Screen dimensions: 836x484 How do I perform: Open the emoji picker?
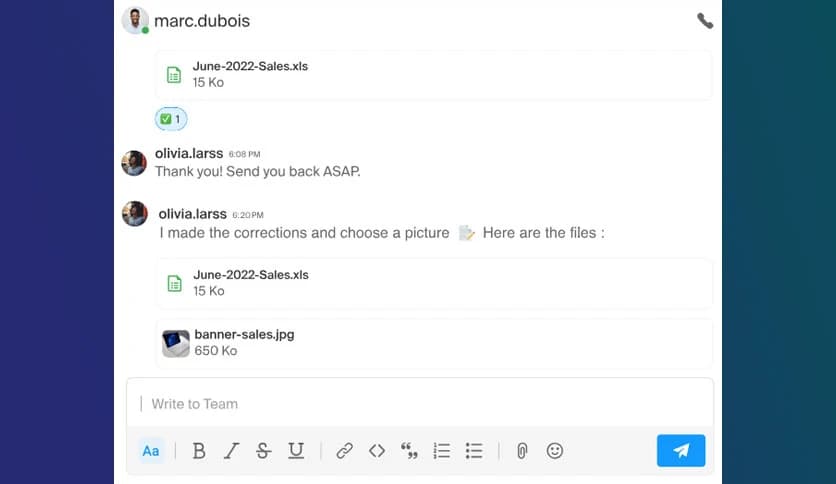click(555, 451)
